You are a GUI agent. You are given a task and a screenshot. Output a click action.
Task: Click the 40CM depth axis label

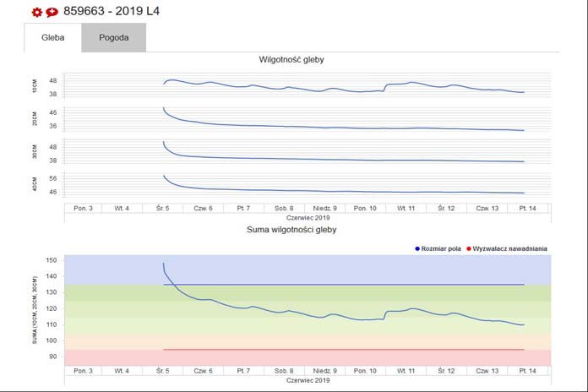point(35,184)
